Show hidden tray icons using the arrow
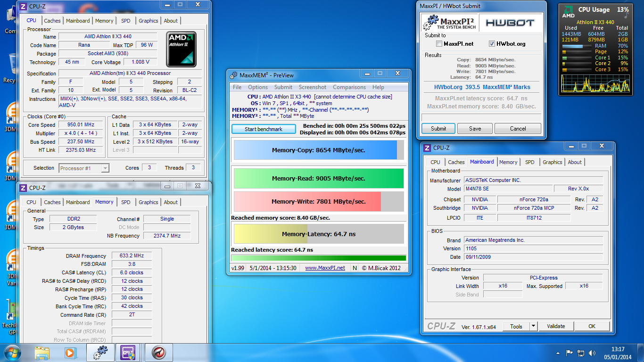The width and height of the screenshot is (644, 362). click(558, 353)
